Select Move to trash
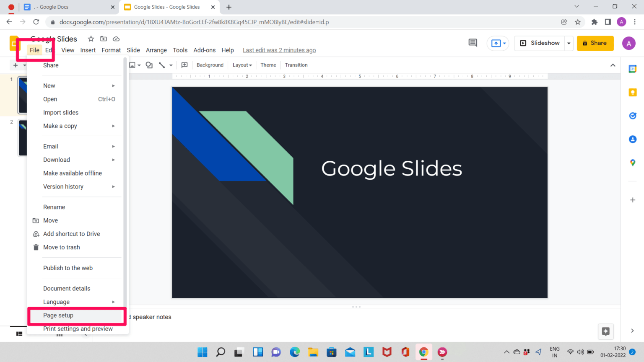644x362 pixels. 76,248
